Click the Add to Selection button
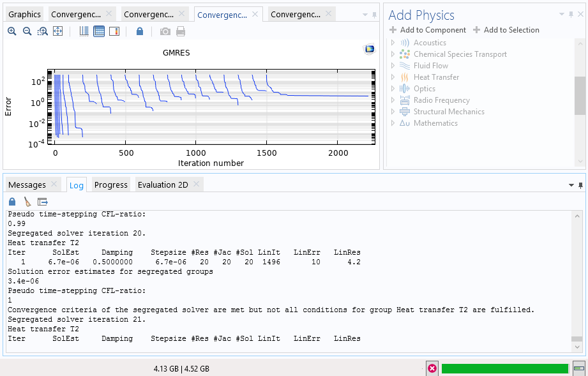588x376 pixels. coord(506,30)
